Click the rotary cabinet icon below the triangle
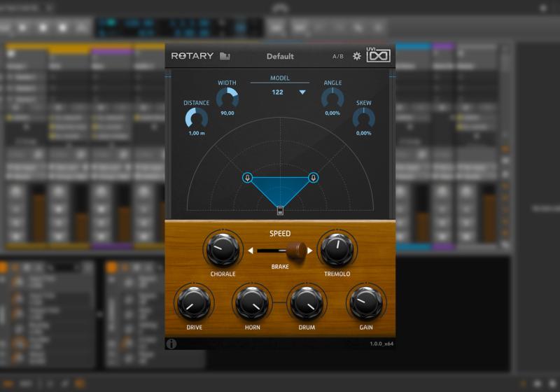 (x=280, y=211)
